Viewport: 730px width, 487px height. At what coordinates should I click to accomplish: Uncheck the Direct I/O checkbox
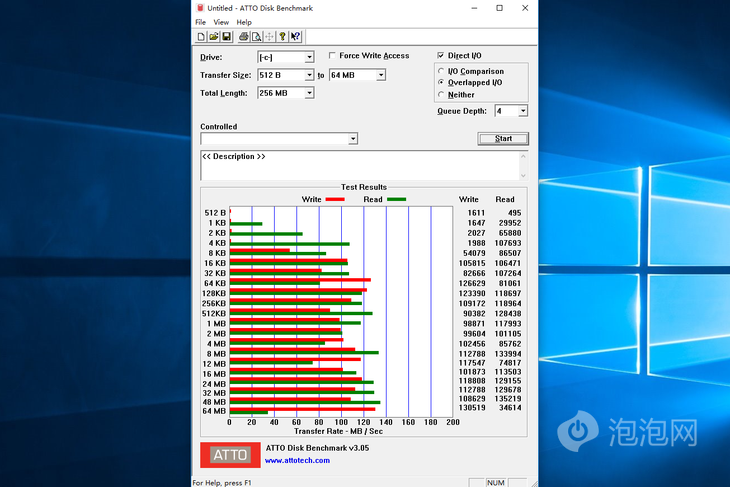pos(441,56)
